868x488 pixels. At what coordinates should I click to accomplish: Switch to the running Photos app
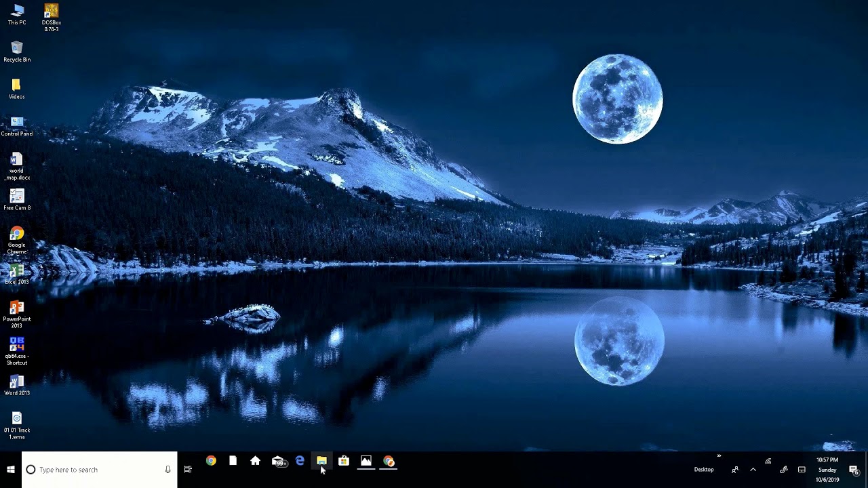point(366,461)
